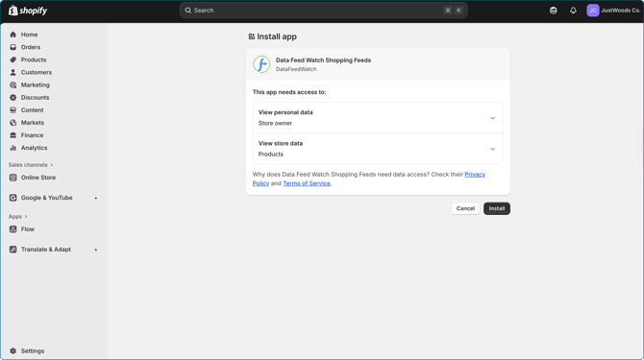This screenshot has height=360, width=644.
Task: Click the Cancel button
Action: [465, 208]
